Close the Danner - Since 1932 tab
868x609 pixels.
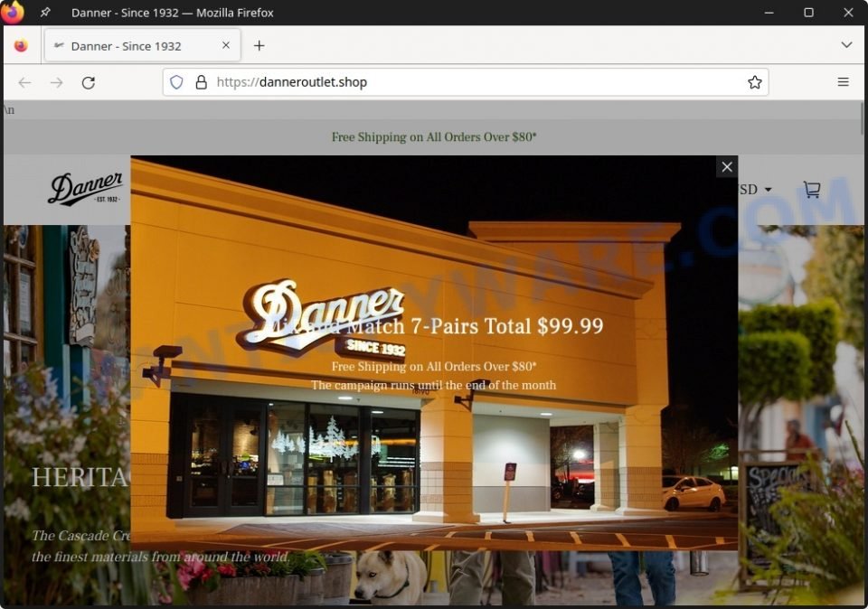coord(226,45)
